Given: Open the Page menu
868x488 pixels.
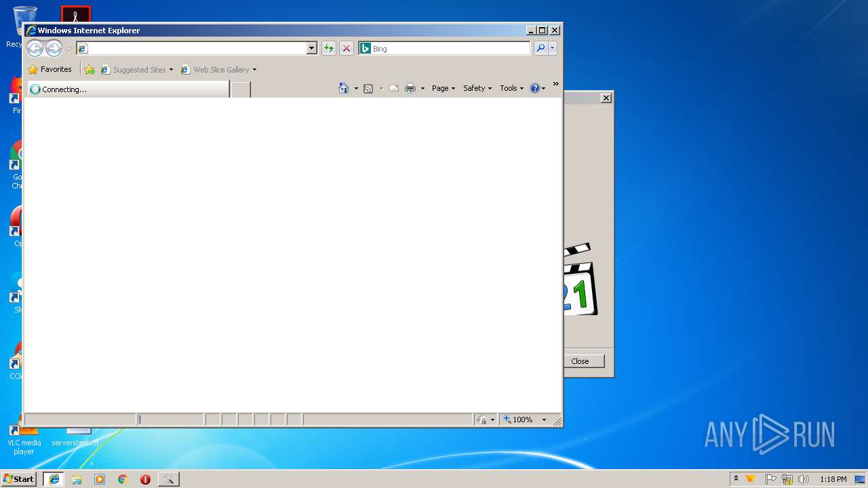Looking at the screenshot, I should (443, 88).
